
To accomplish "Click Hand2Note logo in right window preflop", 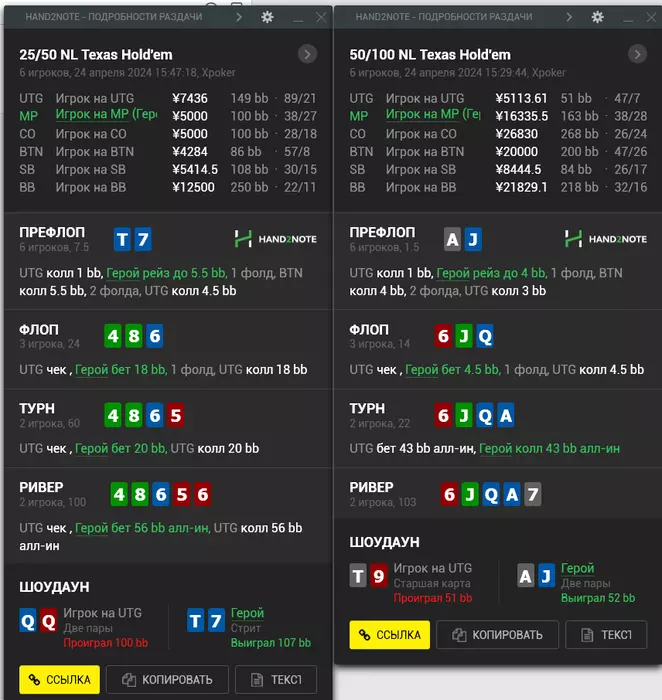I will [x=605, y=239].
